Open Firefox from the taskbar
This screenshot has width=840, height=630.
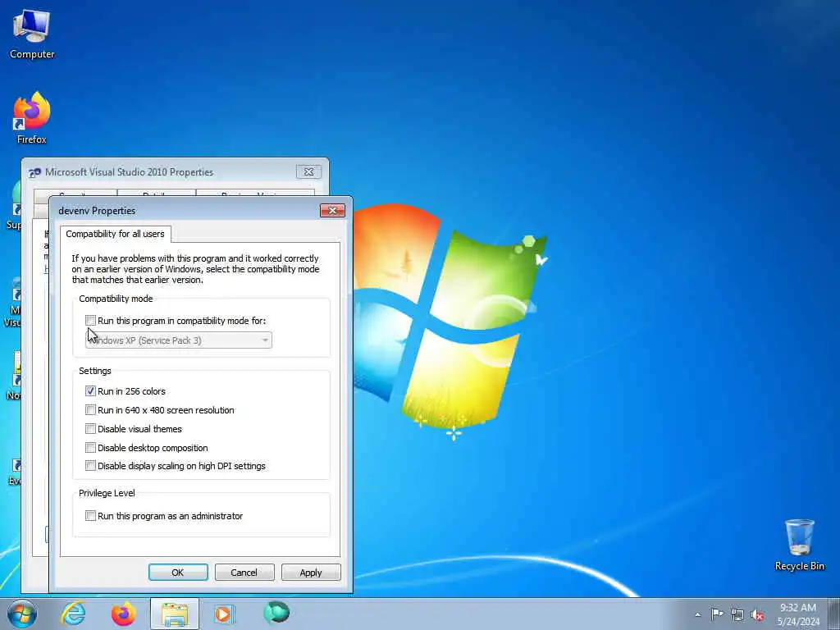[124, 614]
